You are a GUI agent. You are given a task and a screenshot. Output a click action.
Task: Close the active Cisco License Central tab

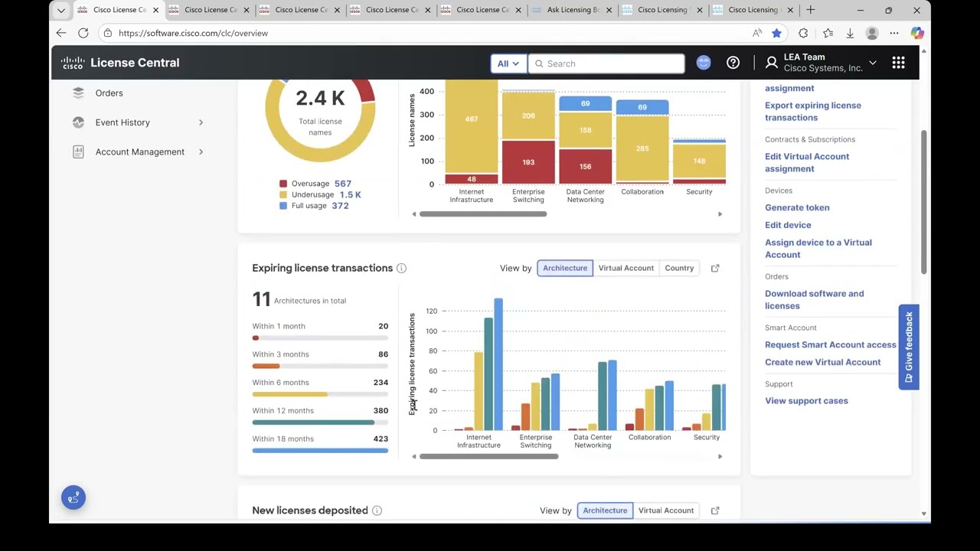pos(155,10)
